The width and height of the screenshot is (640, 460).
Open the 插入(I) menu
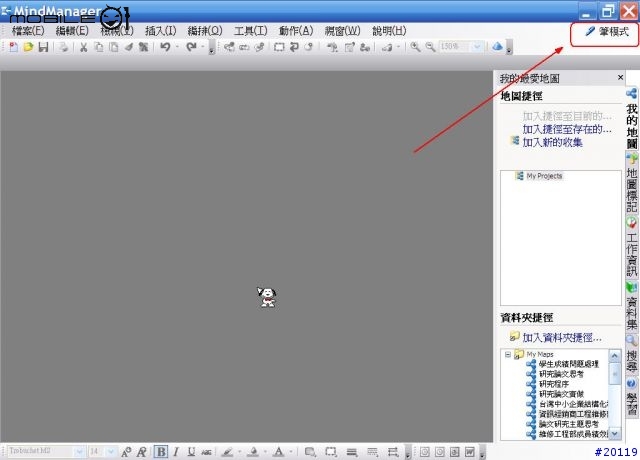pos(161,31)
